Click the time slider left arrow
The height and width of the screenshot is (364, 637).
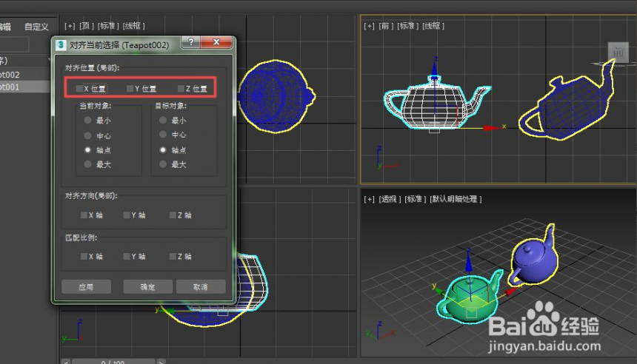tap(66, 361)
